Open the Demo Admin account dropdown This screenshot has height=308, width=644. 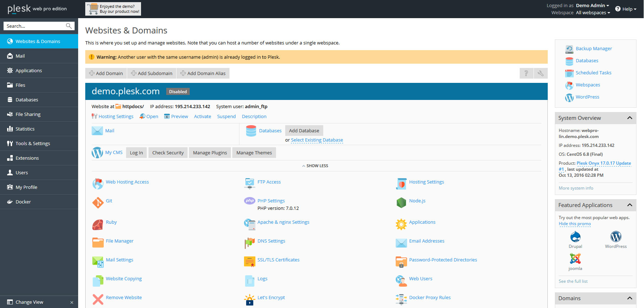[592, 5]
